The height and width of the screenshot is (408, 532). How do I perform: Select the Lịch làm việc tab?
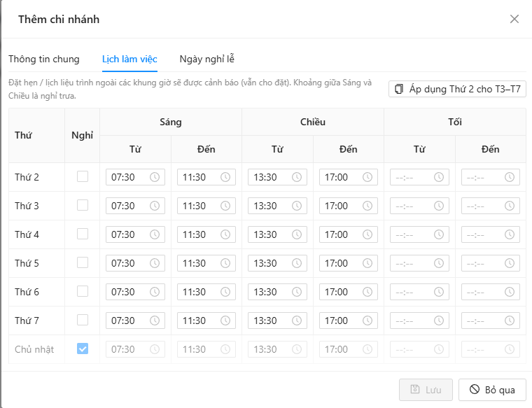tap(129, 59)
